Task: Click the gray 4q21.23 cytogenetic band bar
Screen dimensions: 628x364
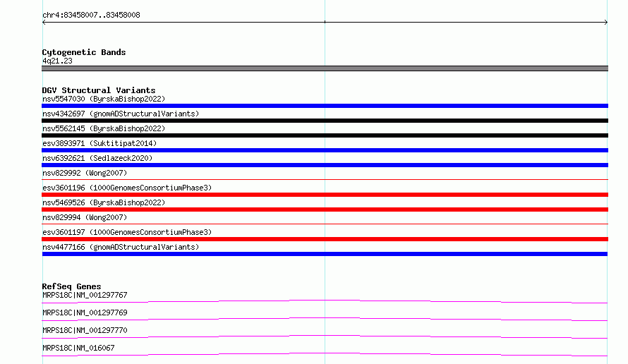Action: (x=325, y=68)
